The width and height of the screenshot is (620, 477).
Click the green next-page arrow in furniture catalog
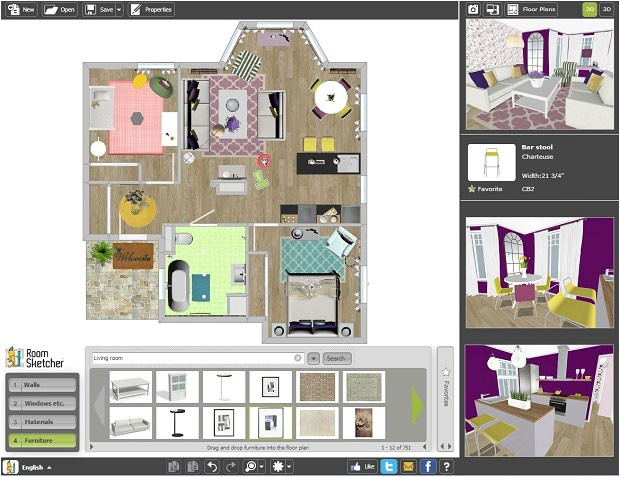[418, 404]
